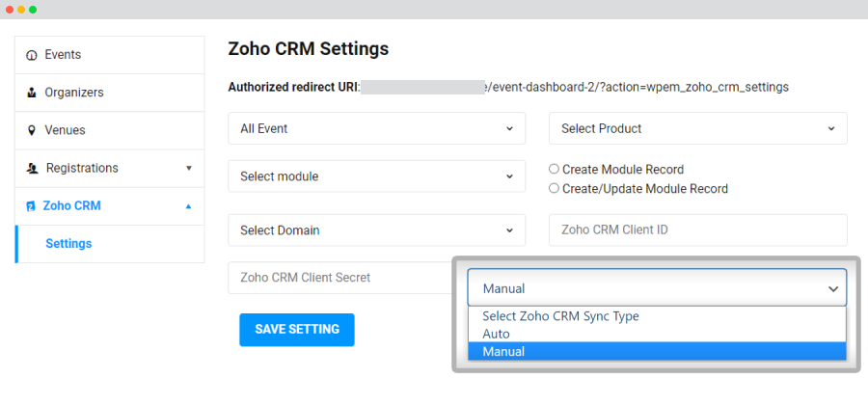Click the Authorized redirect URI label
Viewport: 868px width, 405px height.
294,87
